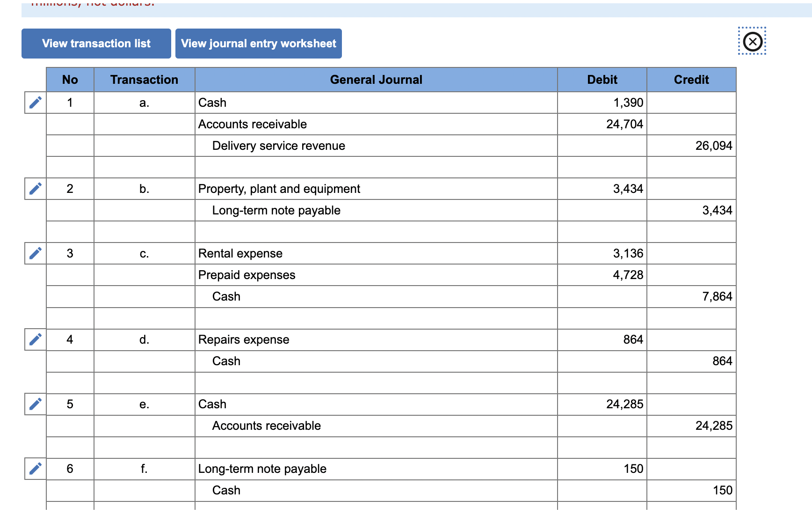This screenshot has width=812, height=515.
Task: Click the Credit column header
Action: pos(691,80)
